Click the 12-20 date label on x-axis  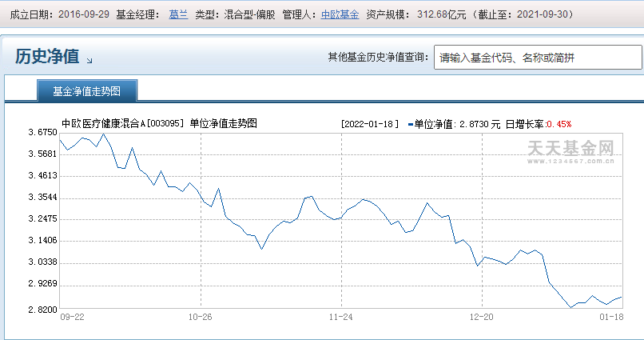[481, 318]
